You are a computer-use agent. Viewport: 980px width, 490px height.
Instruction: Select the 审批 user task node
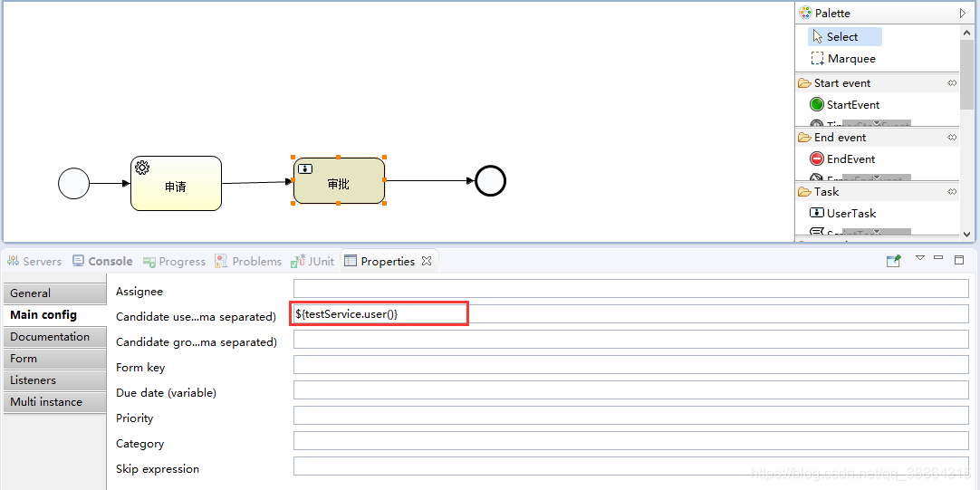339,180
